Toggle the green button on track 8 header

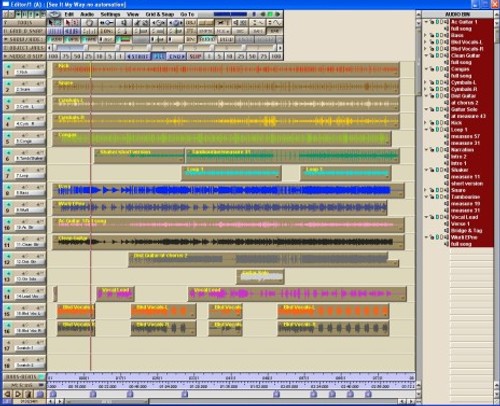pyautogui.click(x=8, y=187)
